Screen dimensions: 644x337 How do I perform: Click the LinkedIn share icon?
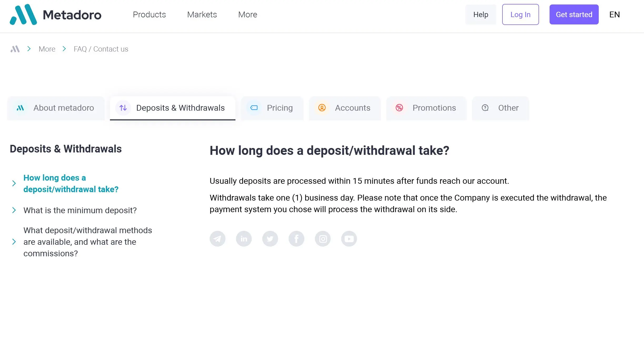(244, 239)
